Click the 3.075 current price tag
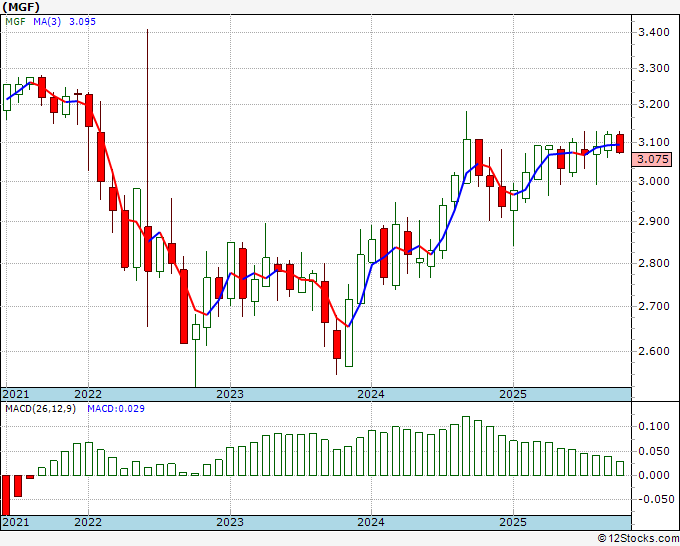680x546 pixels. coord(652,159)
